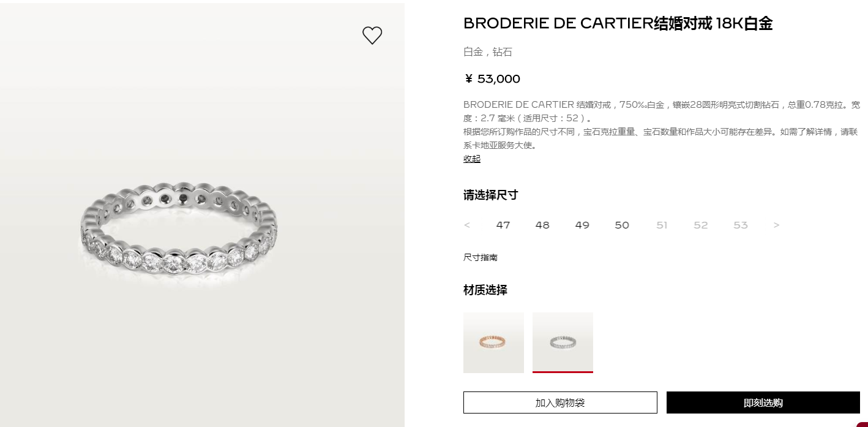Click the dark red chat bubble in corner
Viewport: 868px width, 427px height.
click(862, 424)
